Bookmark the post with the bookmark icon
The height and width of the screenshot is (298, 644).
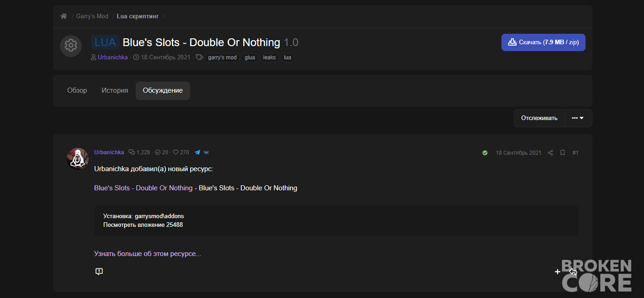tap(563, 152)
